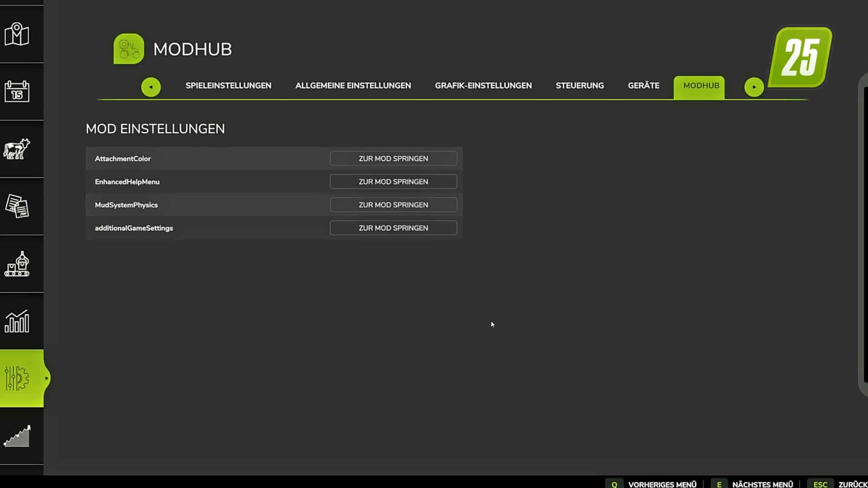
Task: Click the vertical scrollbar on right edge
Action: 864,234
